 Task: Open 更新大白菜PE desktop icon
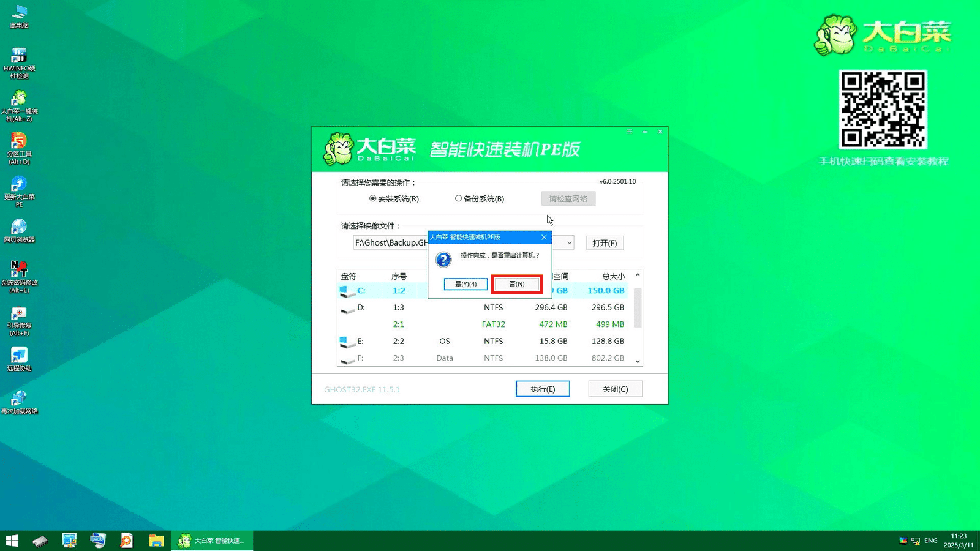(x=19, y=192)
